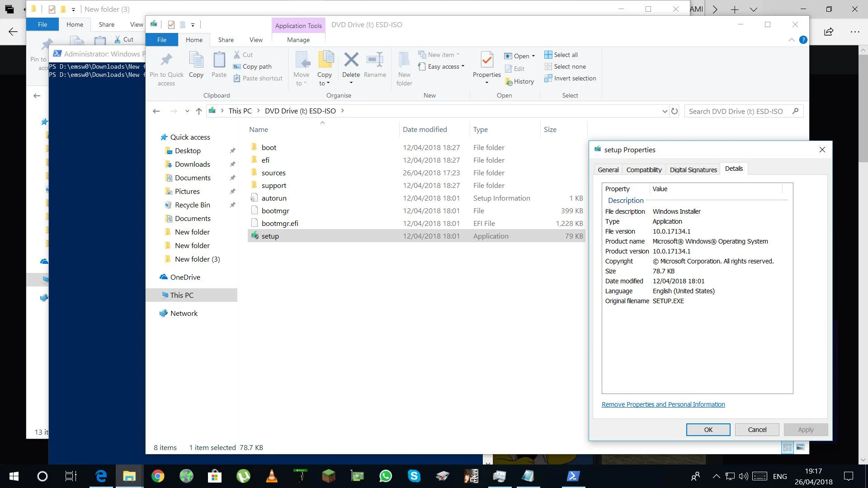Switch to large thumbnails view icon

click(801, 447)
